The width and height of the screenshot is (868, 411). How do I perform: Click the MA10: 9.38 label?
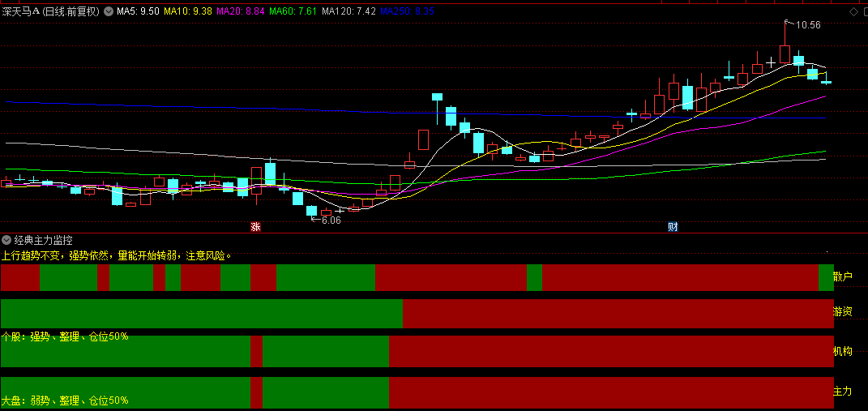188,11
